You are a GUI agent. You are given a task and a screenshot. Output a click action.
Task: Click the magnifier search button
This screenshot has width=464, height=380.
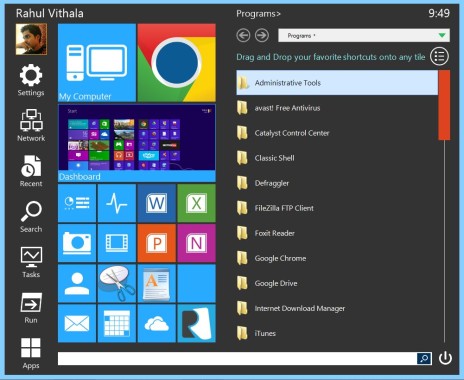click(424, 359)
